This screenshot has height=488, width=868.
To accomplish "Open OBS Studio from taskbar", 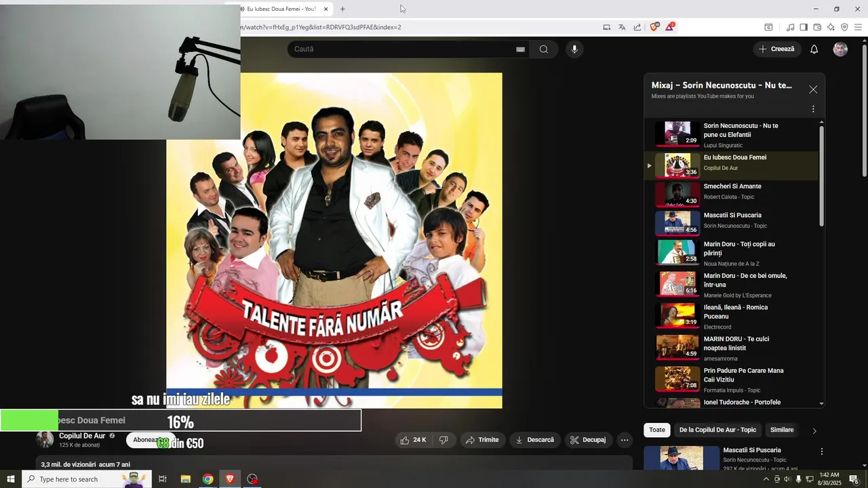I will click(x=252, y=479).
